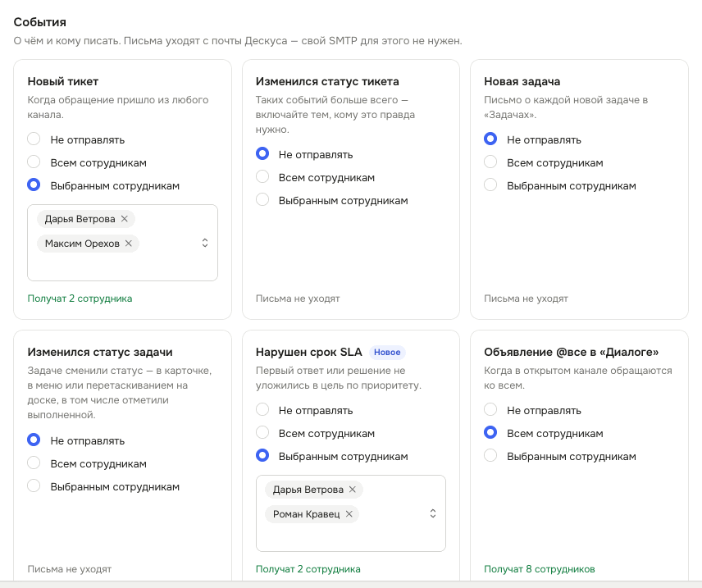Choose Выбранным сотрудникам for Изменился статус задачи
The image size is (702, 588).
[x=34, y=485]
